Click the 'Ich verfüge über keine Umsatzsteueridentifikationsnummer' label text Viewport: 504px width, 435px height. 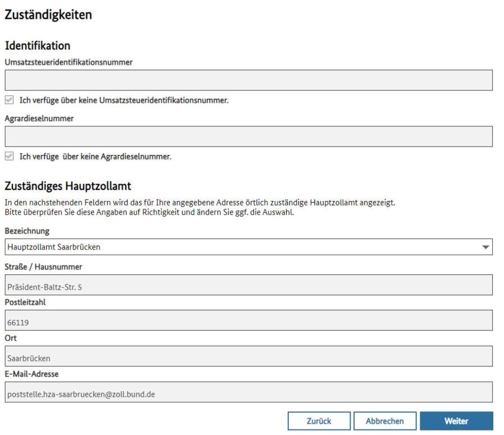(124, 100)
